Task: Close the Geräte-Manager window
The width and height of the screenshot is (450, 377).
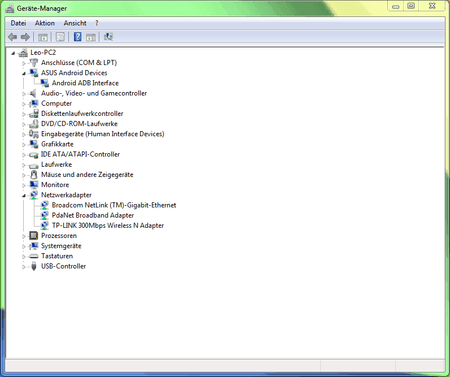Action: [432, 6]
